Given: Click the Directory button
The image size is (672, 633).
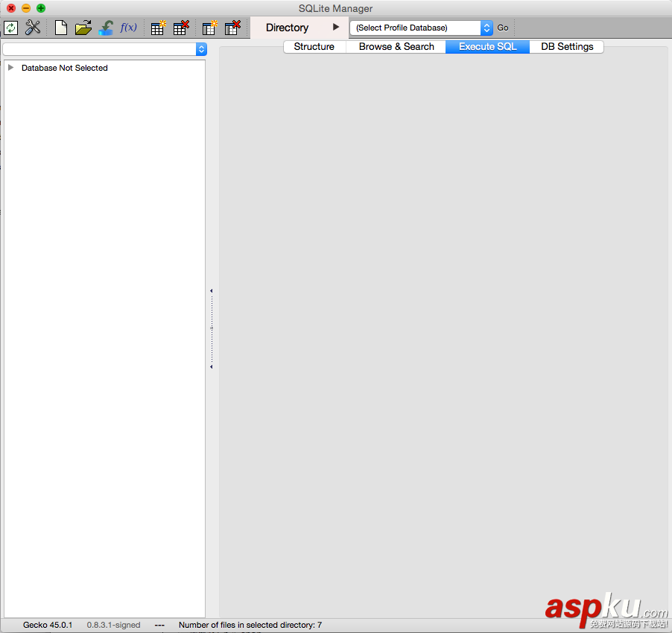Looking at the screenshot, I should 288,28.
